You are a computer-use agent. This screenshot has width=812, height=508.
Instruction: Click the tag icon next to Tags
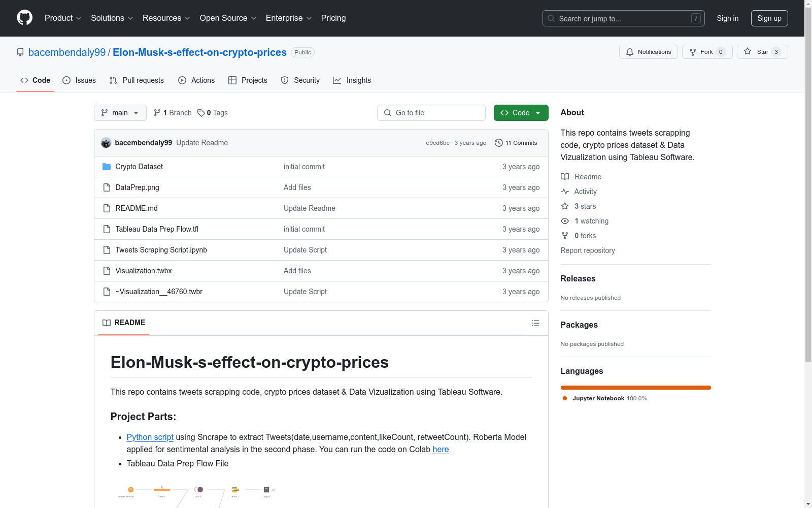point(201,113)
